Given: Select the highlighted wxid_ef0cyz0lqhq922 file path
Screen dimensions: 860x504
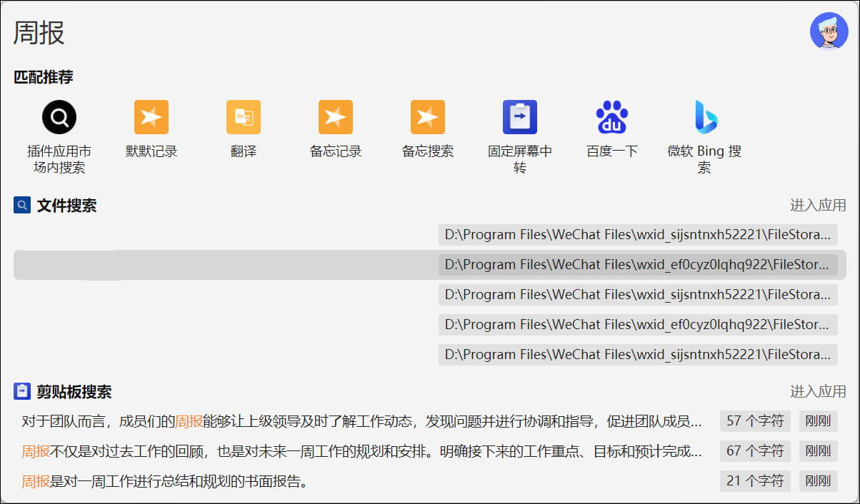Looking at the screenshot, I should click(638, 264).
